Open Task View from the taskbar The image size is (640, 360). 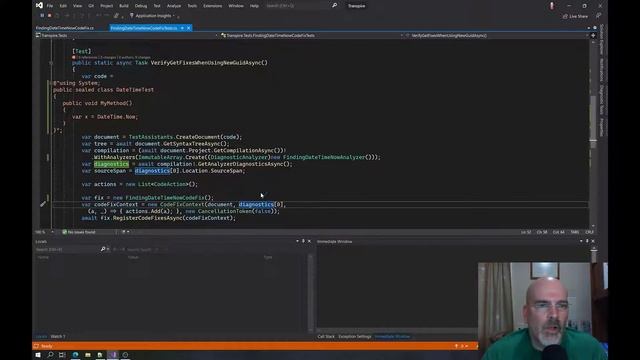(62, 355)
